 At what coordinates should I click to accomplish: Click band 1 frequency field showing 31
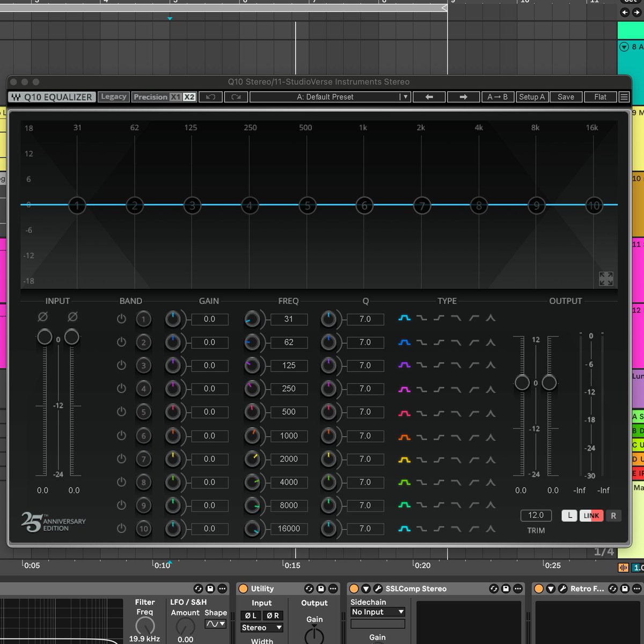pos(289,319)
